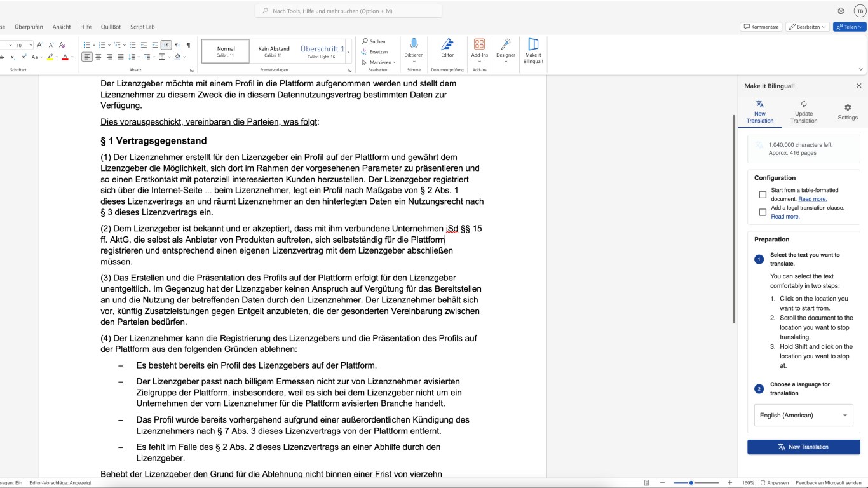
Task: Open the QuillBot ribbon tab
Action: (x=111, y=27)
